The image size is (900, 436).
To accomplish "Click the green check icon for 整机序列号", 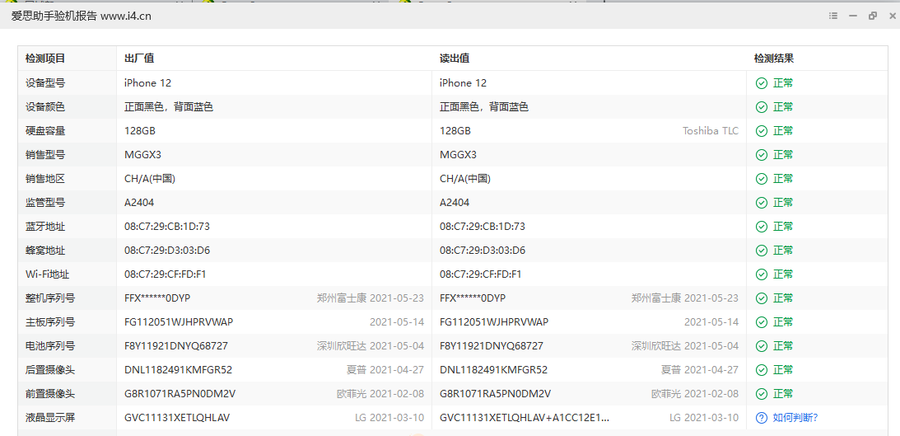I will point(761,298).
